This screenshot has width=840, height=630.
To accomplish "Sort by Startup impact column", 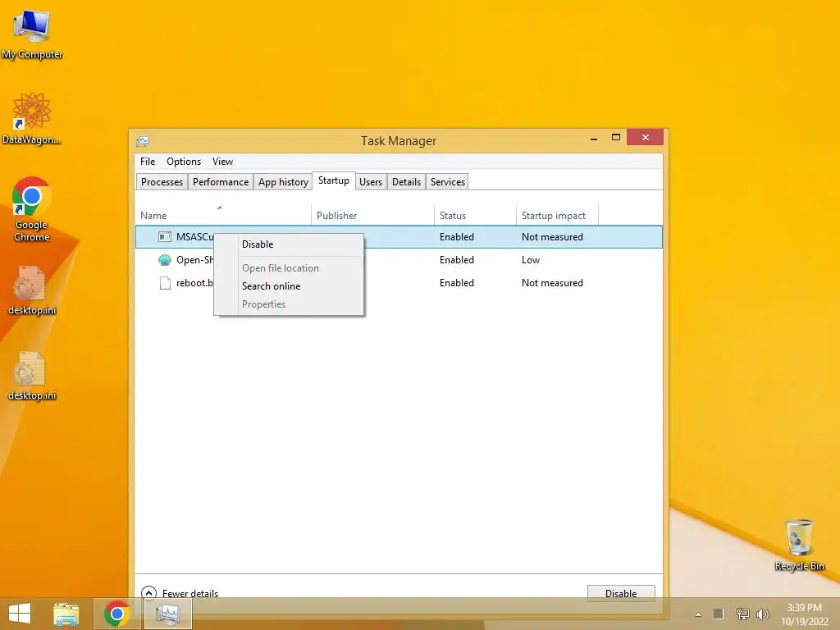I will click(557, 216).
